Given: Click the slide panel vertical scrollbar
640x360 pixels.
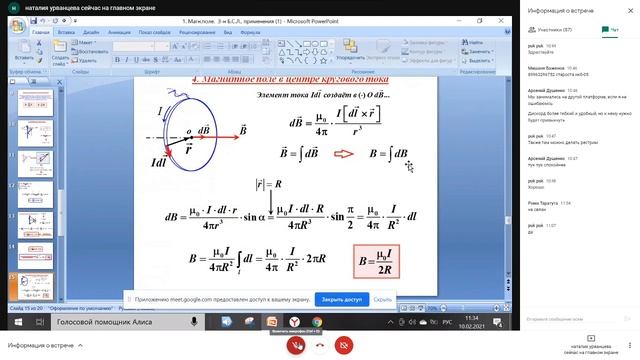Looking at the screenshot, I should [x=61, y=212].
